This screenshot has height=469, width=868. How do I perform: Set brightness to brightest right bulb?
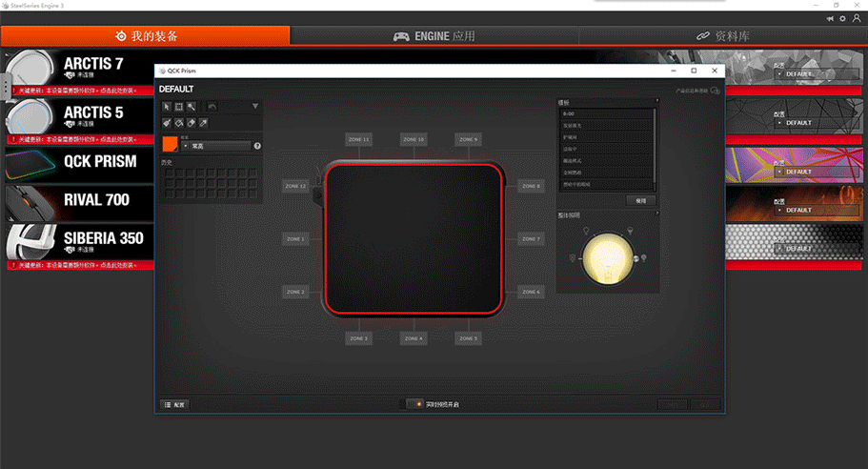[x=643, y=258]
